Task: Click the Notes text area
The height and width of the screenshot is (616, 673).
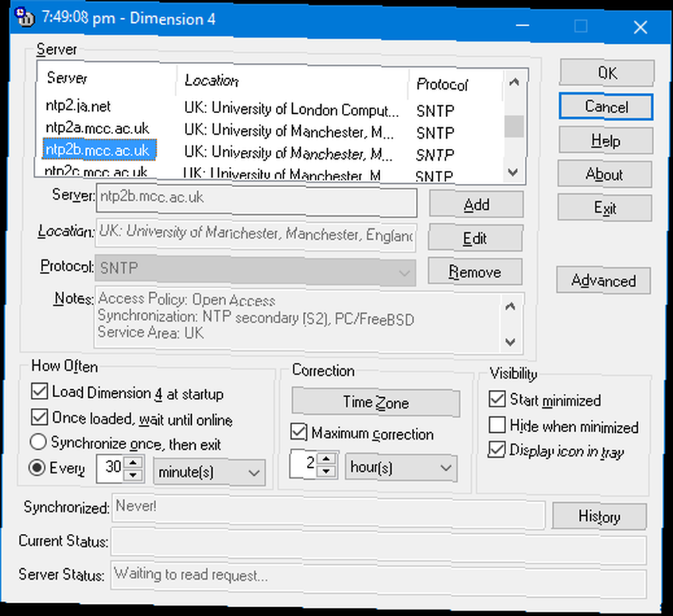Action: pyautogui.click(x=297, y=319)
